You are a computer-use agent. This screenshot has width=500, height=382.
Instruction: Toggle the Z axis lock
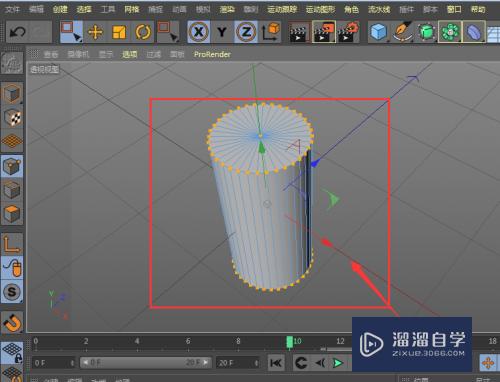[246, 32]
